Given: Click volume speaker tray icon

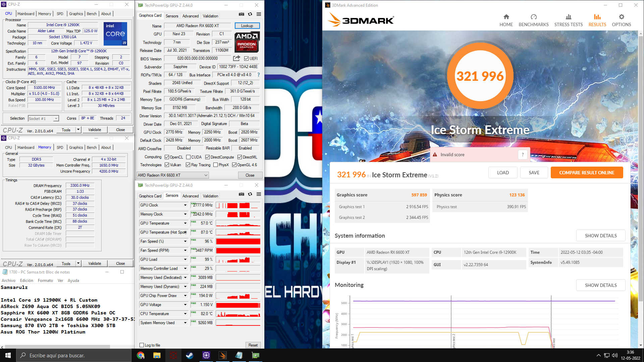Looking at the screenshot, I should coord(614,355).
